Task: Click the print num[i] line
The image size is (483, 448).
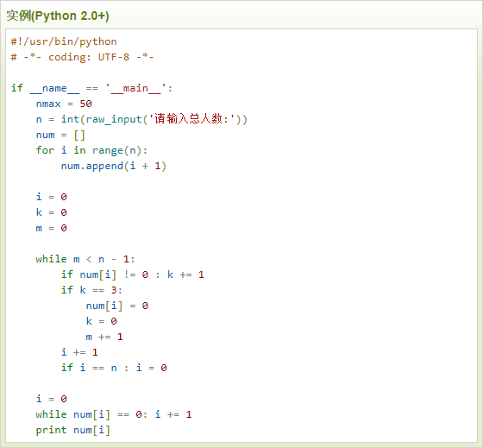Action: click(x=72, y=430)
